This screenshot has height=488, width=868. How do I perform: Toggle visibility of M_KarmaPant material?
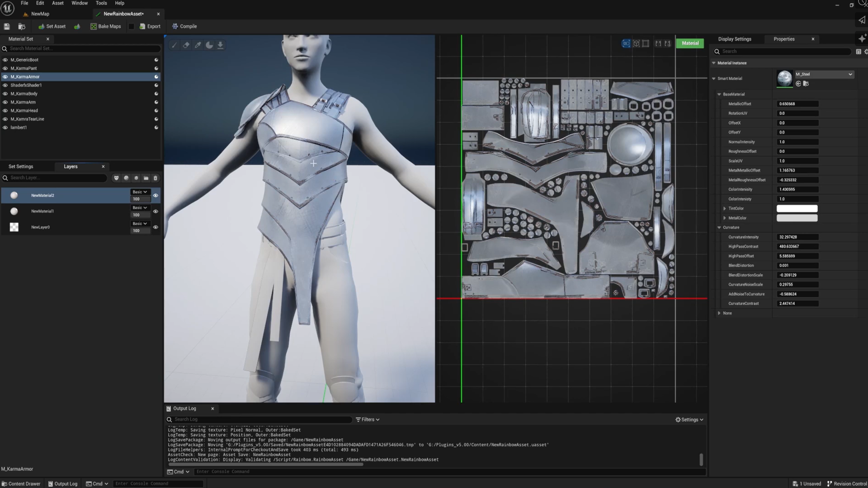click(5, 68)
